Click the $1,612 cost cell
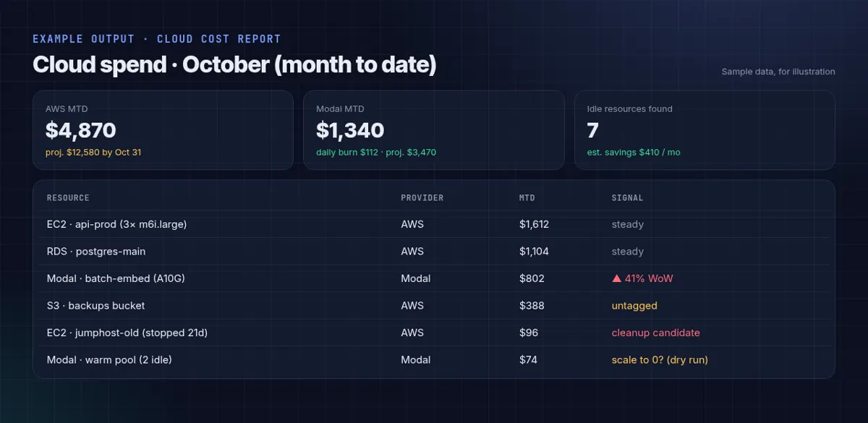The image size is (868, 423). click(534, 224)
